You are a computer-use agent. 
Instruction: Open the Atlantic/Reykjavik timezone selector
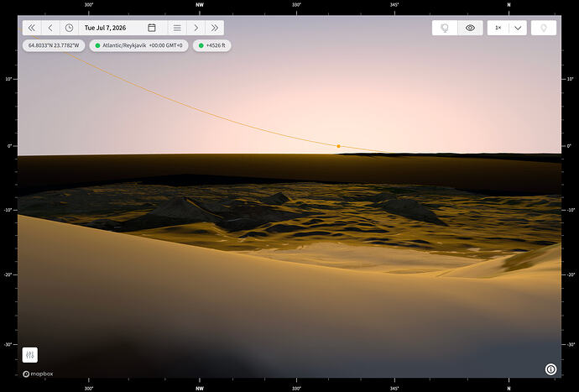click(138, 45)
